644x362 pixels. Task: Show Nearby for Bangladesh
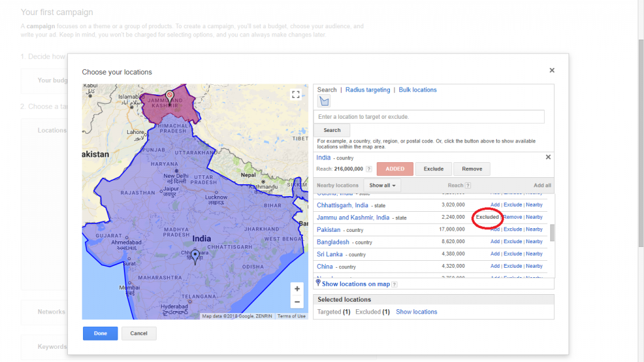[534, 242]
